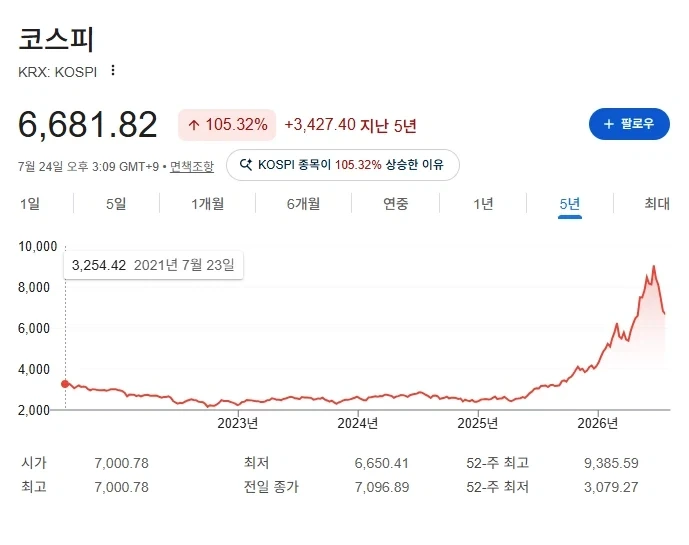The width and height of the screenshot is (689, 545).
Task: Select the 5일 time range tab
Action: pyautogui.click(x=116, y=203)
